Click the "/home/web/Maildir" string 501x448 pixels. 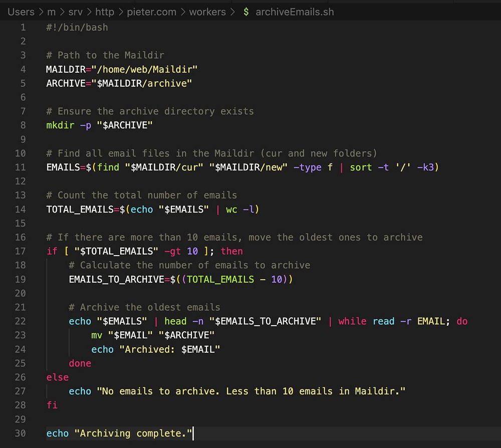(x=144, y=69)
